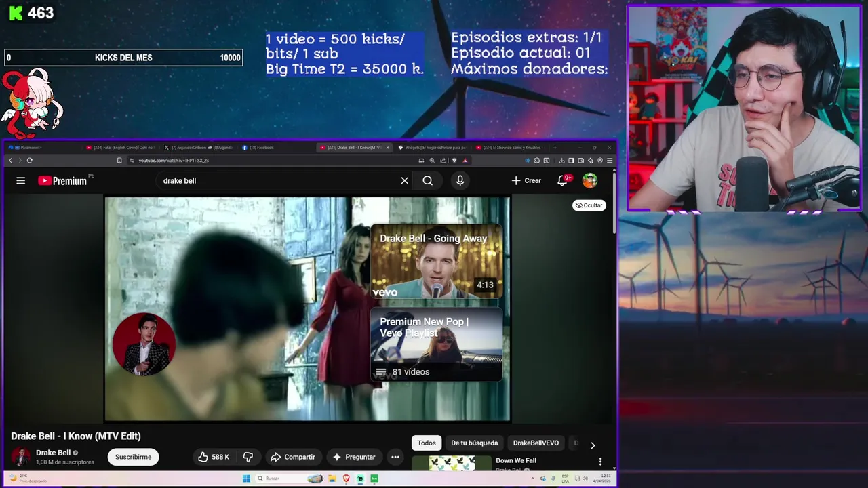Screen dimensions: 868x488
Task: Open more actions ellipsis below video
Action: tap(395, 457)
